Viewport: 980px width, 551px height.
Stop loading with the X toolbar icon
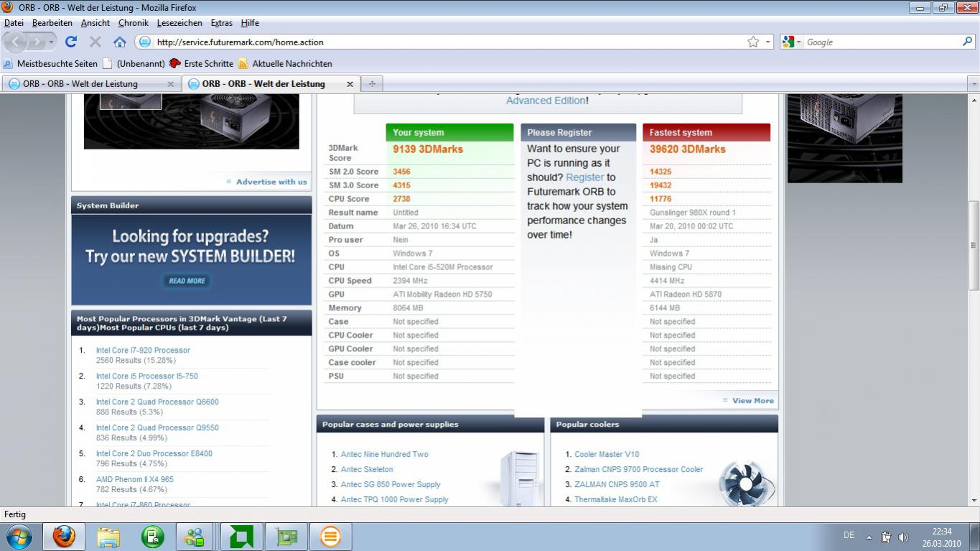(95, 42)
